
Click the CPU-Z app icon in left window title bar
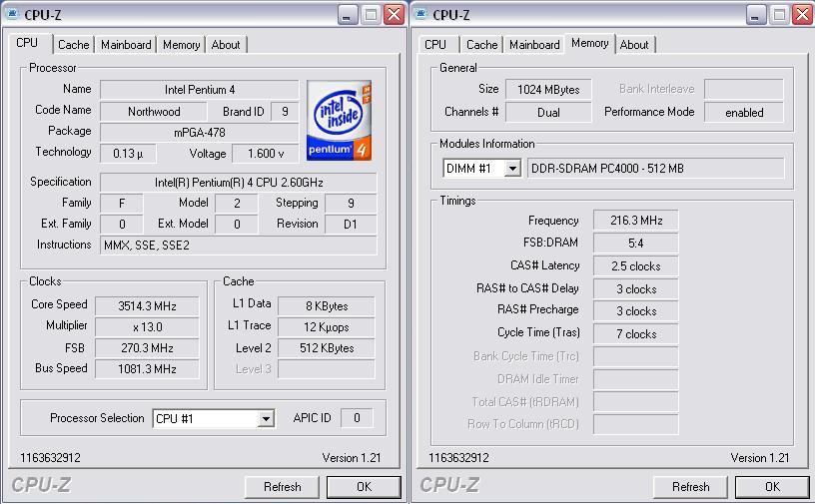[x=14, y=14]
